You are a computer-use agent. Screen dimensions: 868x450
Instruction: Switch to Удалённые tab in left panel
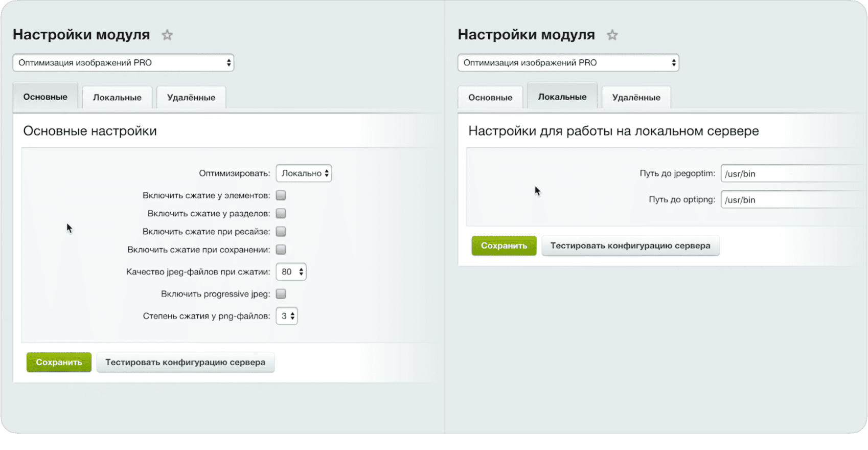191,97
